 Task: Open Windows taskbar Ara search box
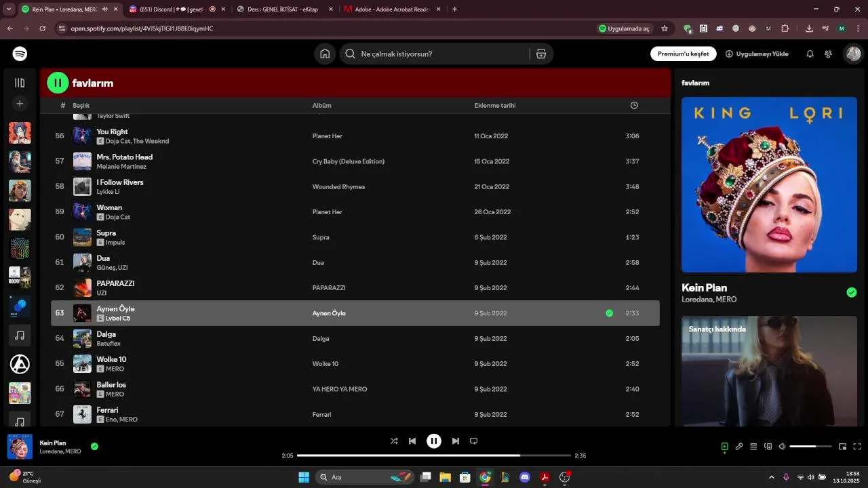pos(365,477)
